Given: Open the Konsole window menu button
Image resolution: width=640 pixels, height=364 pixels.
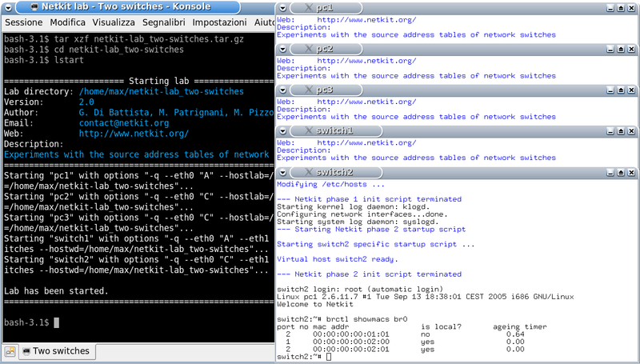Looking at the screenshot, I should [x=8, y=7].
